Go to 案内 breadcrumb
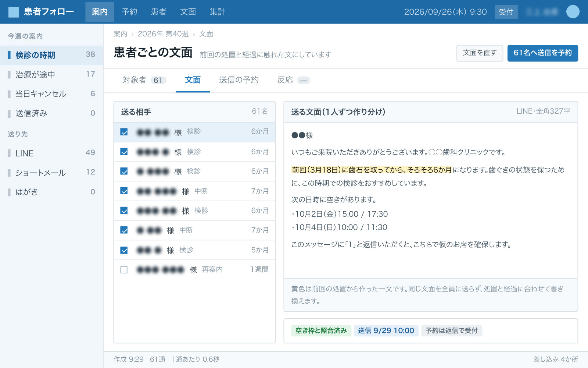Image resolution: width=588 pixels, height=368 pixels. coord(120,34)
